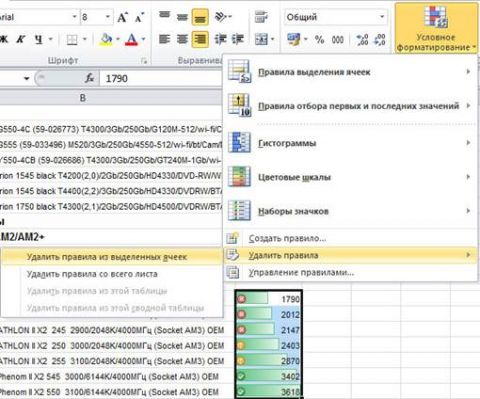Image resolution: width=480 pixels, height=399 pixels.
Task: Open Шрифт dialog launcher
Action: [144, 61]
